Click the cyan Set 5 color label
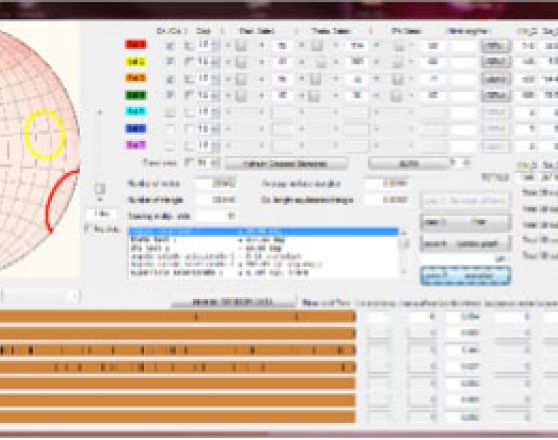558x440 pixels. click(136, 111)
